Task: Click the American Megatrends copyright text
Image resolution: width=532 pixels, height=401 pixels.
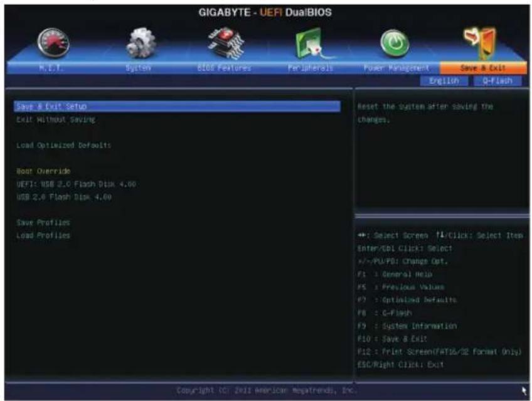Action: (x=267, y=390)
